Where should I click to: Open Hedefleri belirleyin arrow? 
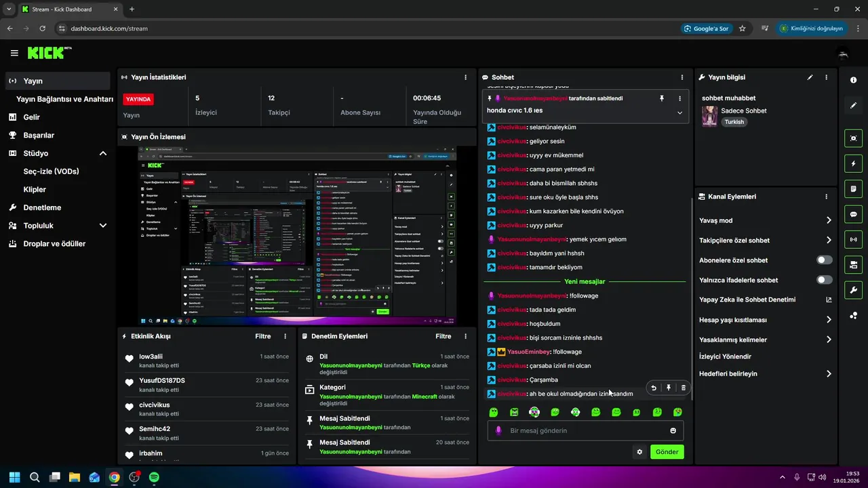(829, 373)
